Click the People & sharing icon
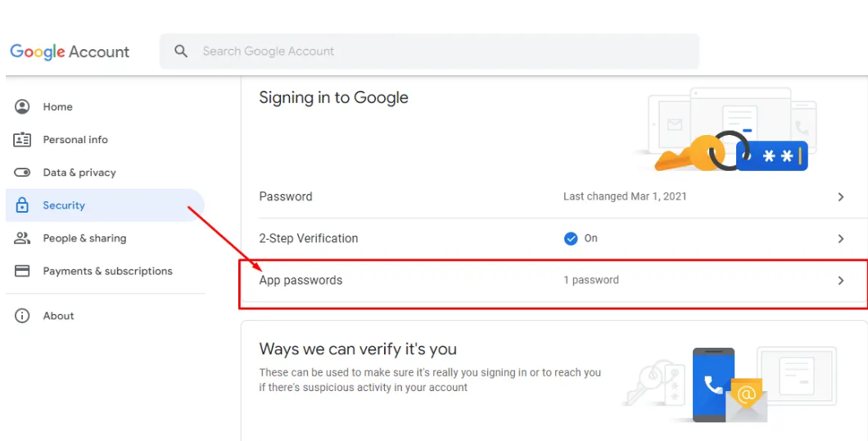868x441 pixels. tap(22, 238)
